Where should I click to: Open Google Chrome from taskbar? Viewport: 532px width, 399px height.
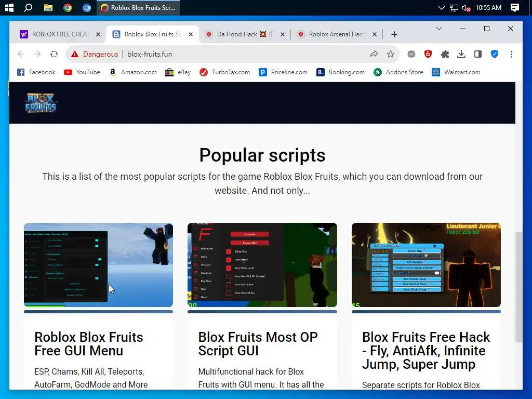pos(68,7)
